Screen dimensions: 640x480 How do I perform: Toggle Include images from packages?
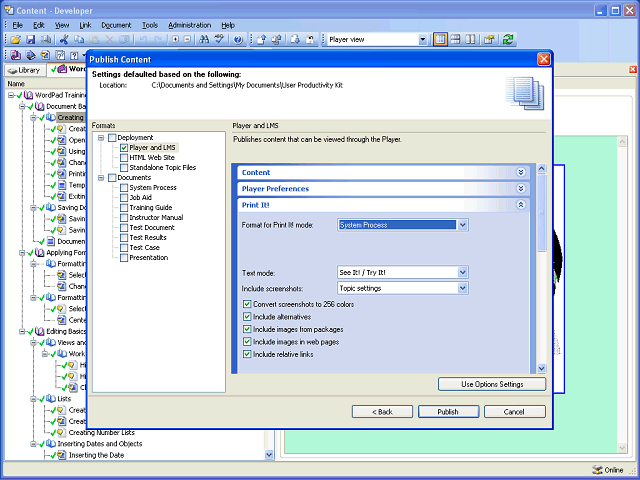click(x=247, y=329)
